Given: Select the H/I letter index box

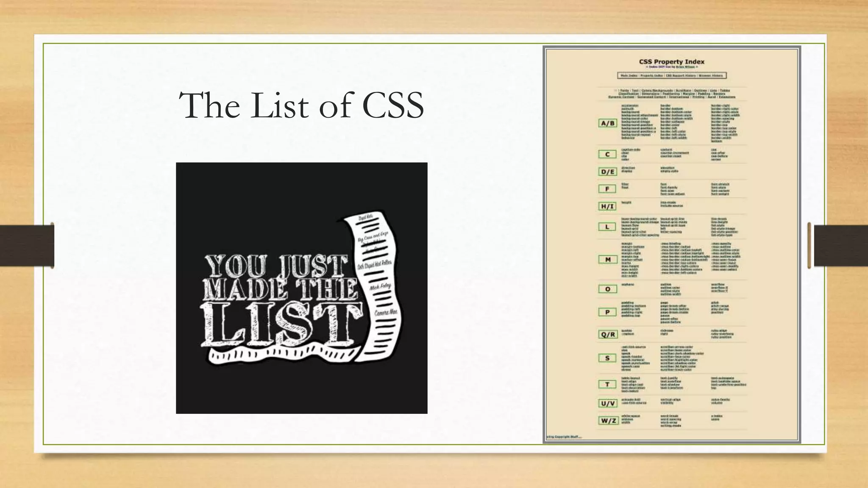Looking at the screenshot, I should [607, 206].
